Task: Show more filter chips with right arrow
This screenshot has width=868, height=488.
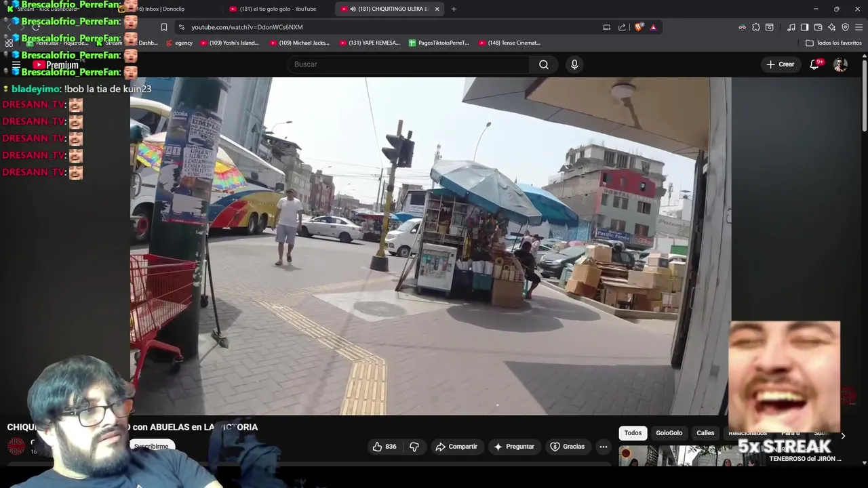Action: [843, 436]
